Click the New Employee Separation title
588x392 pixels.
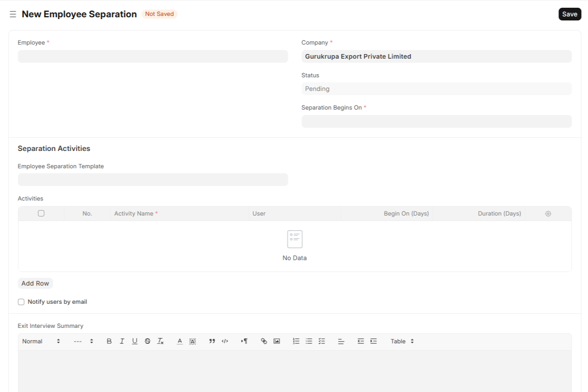(79, 14)
